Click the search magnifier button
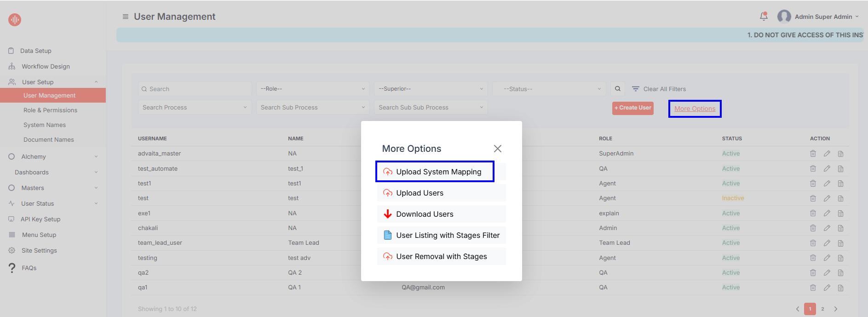The image size is (868, 317). pos(618,89)
